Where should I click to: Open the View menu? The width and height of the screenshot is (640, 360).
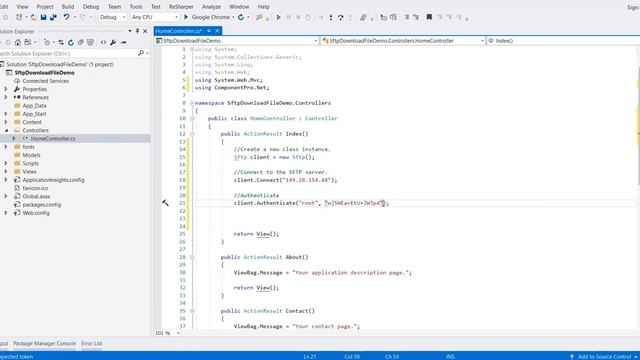22,7
